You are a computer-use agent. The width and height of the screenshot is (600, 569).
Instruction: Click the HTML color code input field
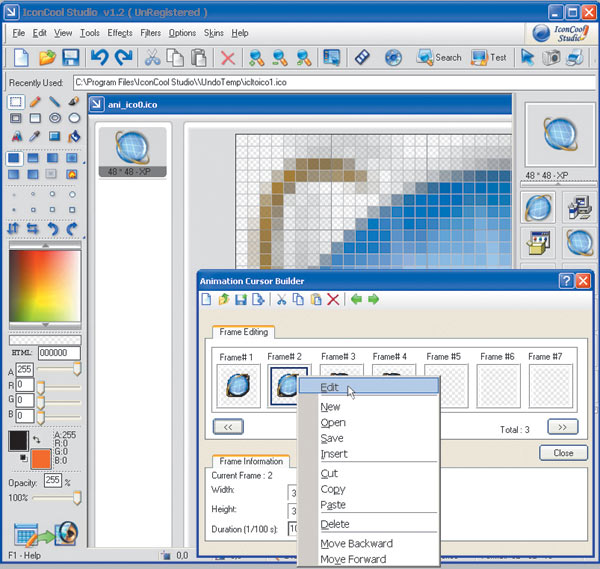point(59,353)
